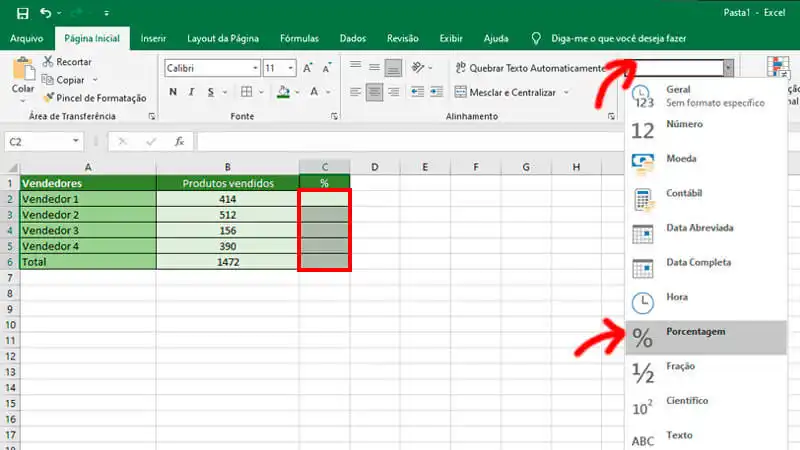Expand underline style options arrow

224,92
